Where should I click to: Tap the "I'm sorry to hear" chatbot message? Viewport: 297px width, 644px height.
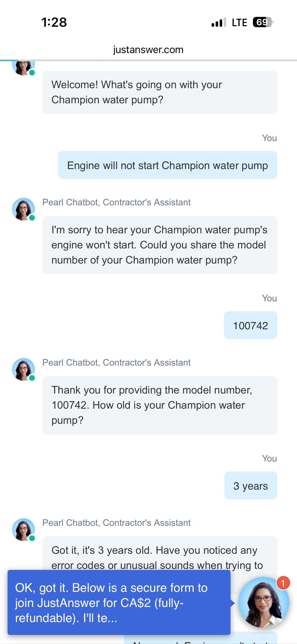click(x=160, y=245)
